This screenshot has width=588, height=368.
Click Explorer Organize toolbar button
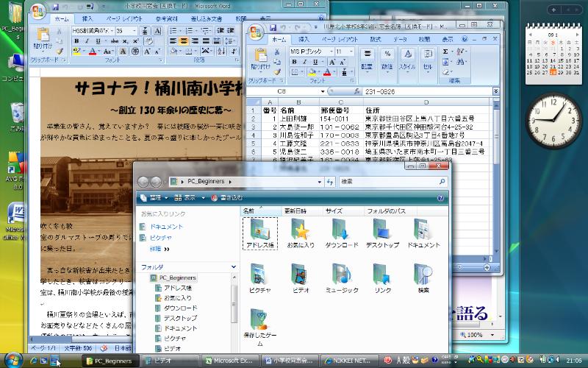tap(154, 198)
